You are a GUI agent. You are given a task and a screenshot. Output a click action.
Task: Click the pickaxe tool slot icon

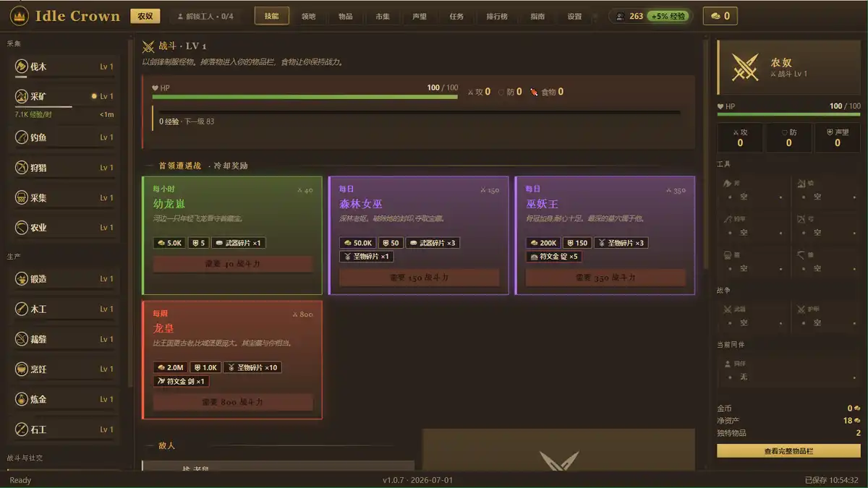(x=801, y=184)
